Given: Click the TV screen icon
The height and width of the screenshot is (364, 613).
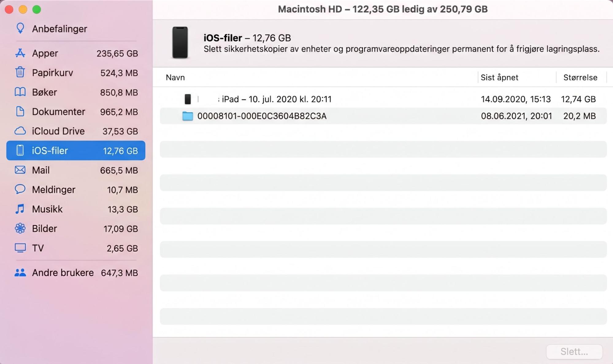Looking at the screenshot, I should click(x=20, y=248).
